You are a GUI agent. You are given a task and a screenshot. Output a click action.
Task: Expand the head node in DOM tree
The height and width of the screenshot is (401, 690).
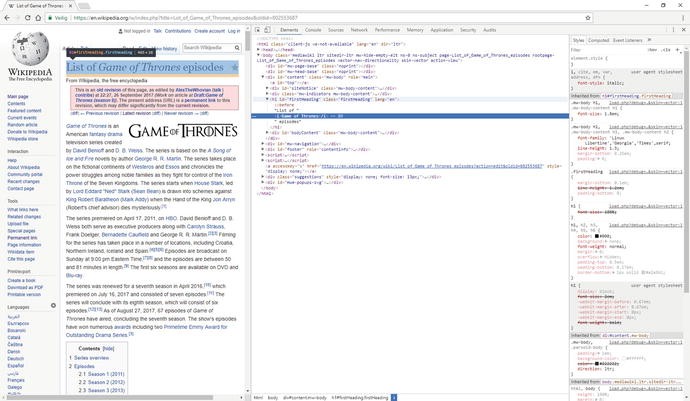(259, 50)
